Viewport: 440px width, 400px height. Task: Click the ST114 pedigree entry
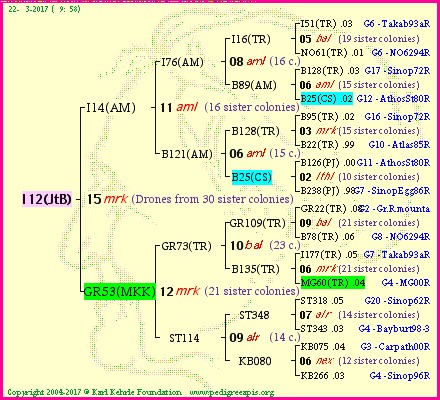pyautogui.click(x=184, y=338)
